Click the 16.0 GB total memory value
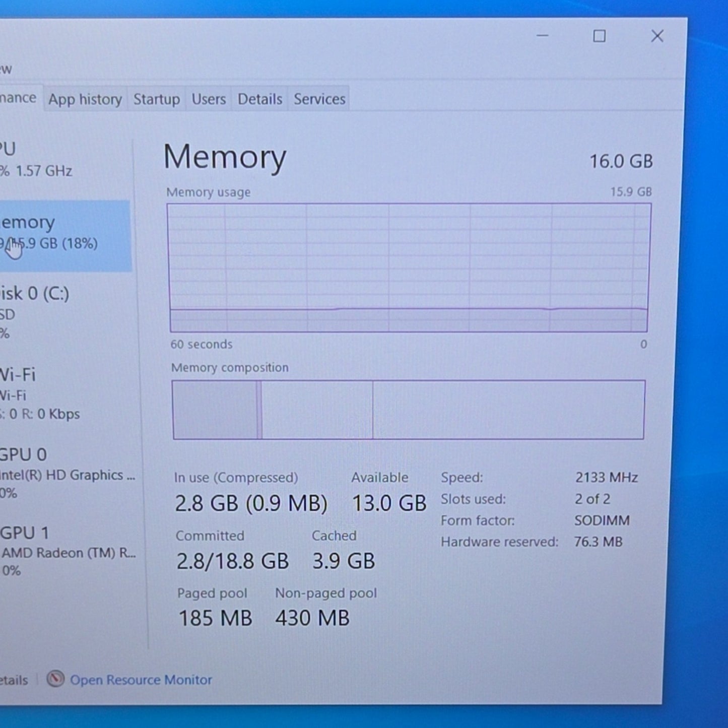The height and width of the screenshot is (728, 728). point(621,161)
